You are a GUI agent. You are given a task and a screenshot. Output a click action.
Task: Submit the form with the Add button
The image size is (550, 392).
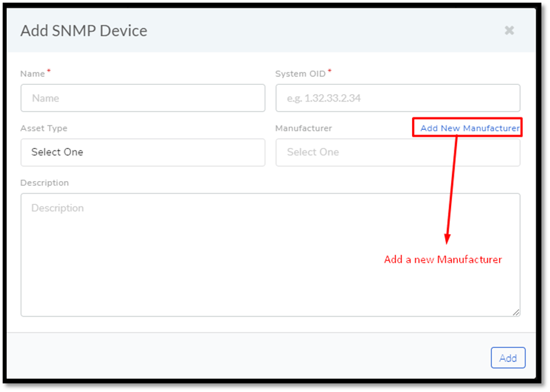[508, 358]
